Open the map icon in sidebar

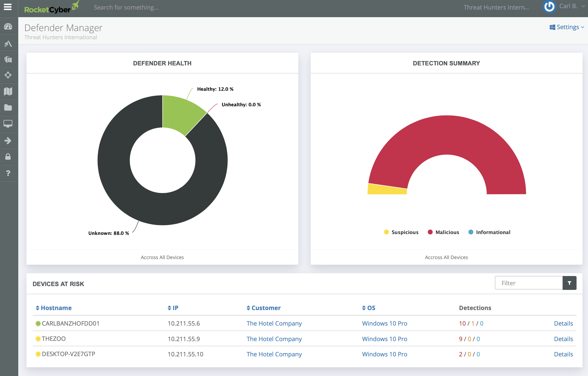tap(8, 91)
